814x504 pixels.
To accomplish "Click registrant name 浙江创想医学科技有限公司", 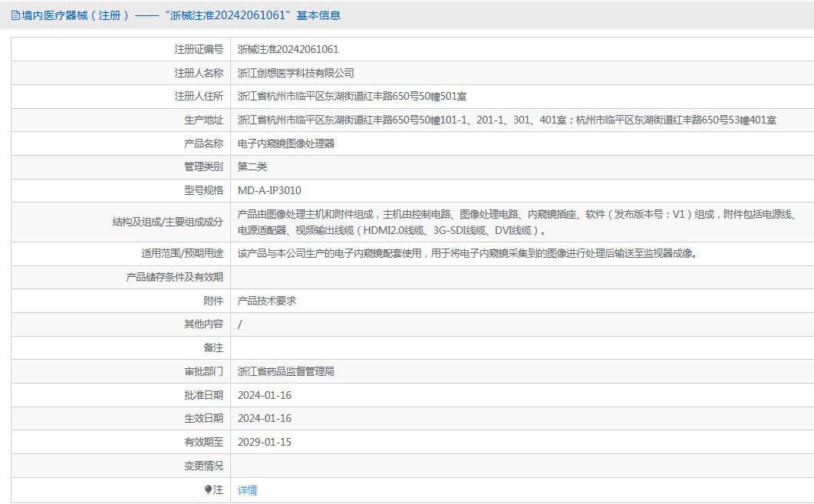I will coord(295,73).
